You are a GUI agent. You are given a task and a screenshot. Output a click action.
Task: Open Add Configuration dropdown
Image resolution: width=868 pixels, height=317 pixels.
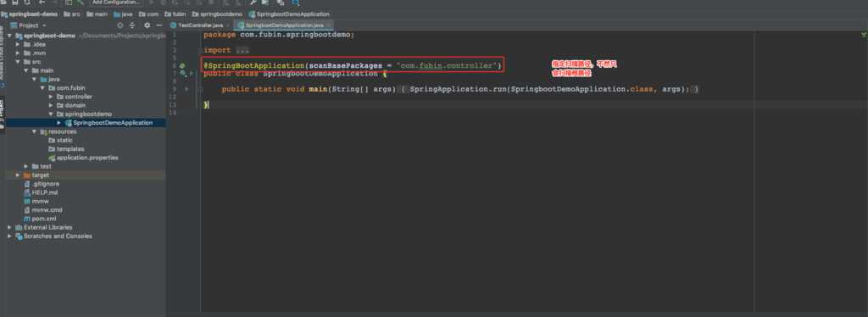(116, 3)
